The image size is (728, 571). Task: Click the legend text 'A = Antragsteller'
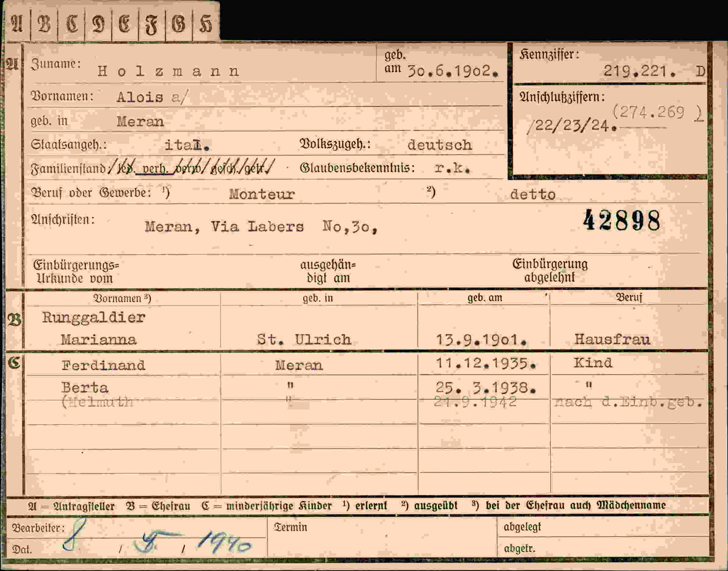click(71, 506)
